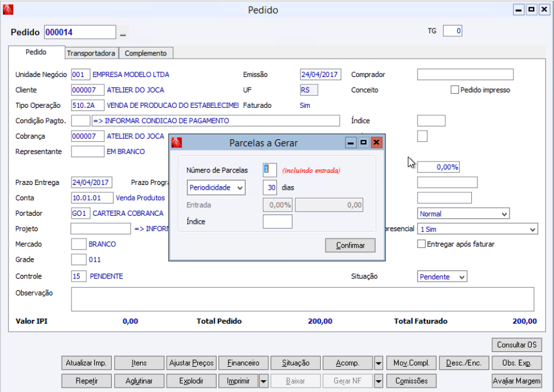Click the Observação text area
554x392 pixels.
[302, 299]
